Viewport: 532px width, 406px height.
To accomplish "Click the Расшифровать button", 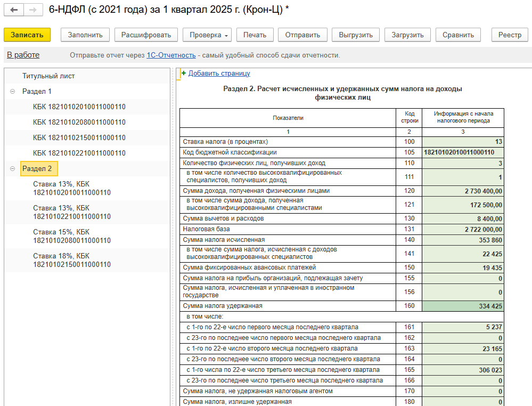I will (146, 35).
